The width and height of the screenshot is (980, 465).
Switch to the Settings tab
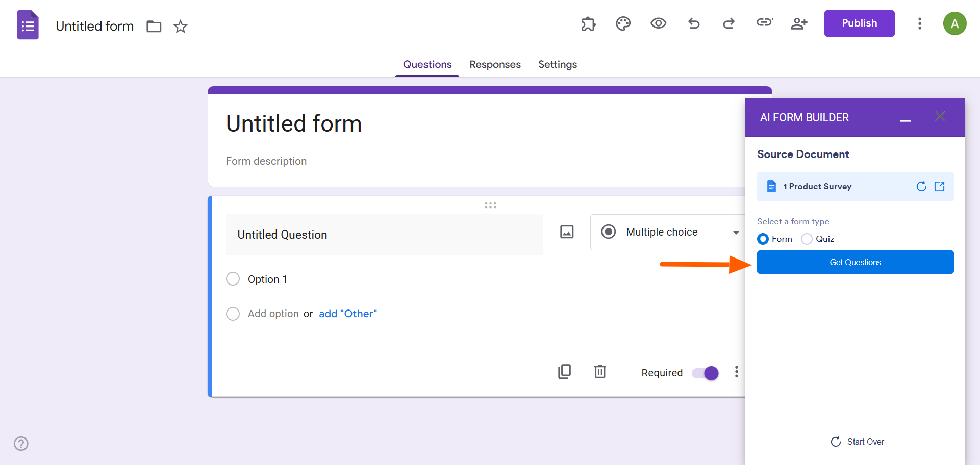pyautogui.click(x=558, y=64)
